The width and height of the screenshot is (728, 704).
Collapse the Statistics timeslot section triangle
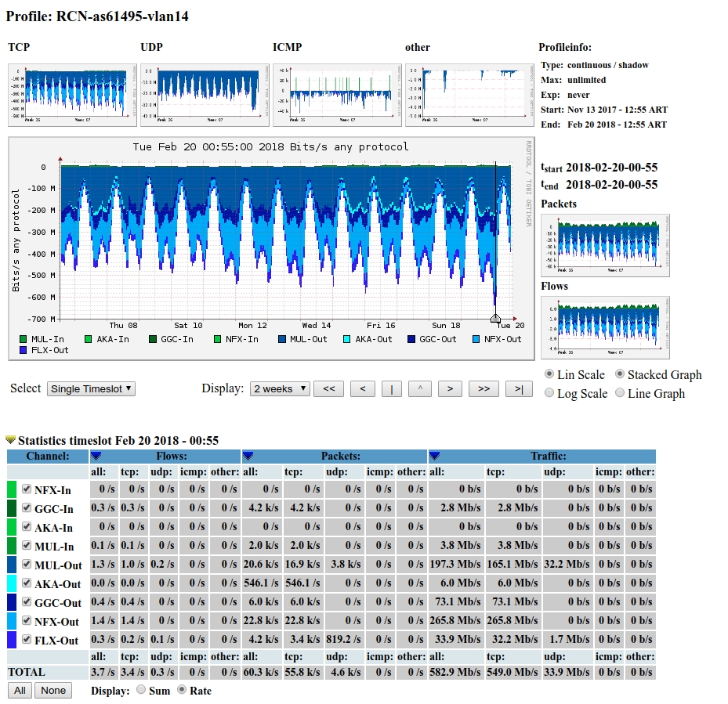[10, 441]
